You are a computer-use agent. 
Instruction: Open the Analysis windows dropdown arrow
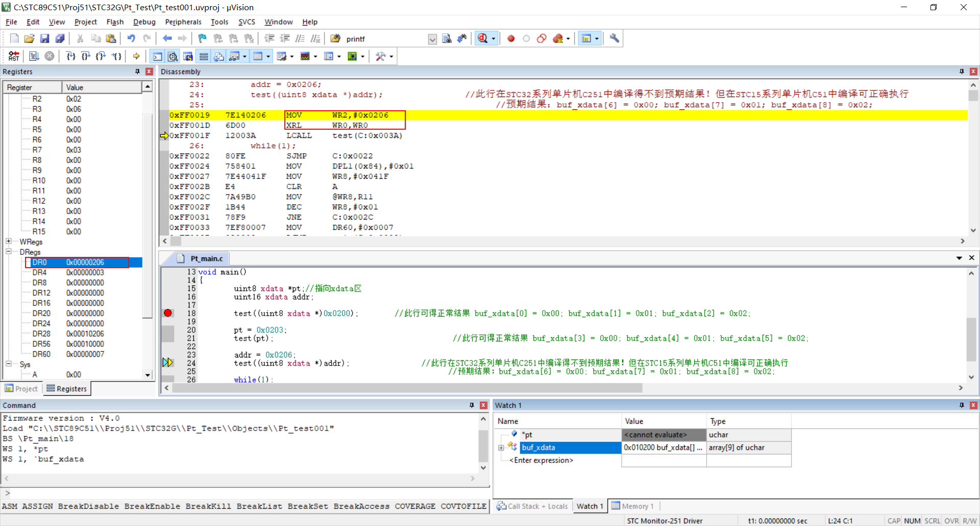point(315,57)
